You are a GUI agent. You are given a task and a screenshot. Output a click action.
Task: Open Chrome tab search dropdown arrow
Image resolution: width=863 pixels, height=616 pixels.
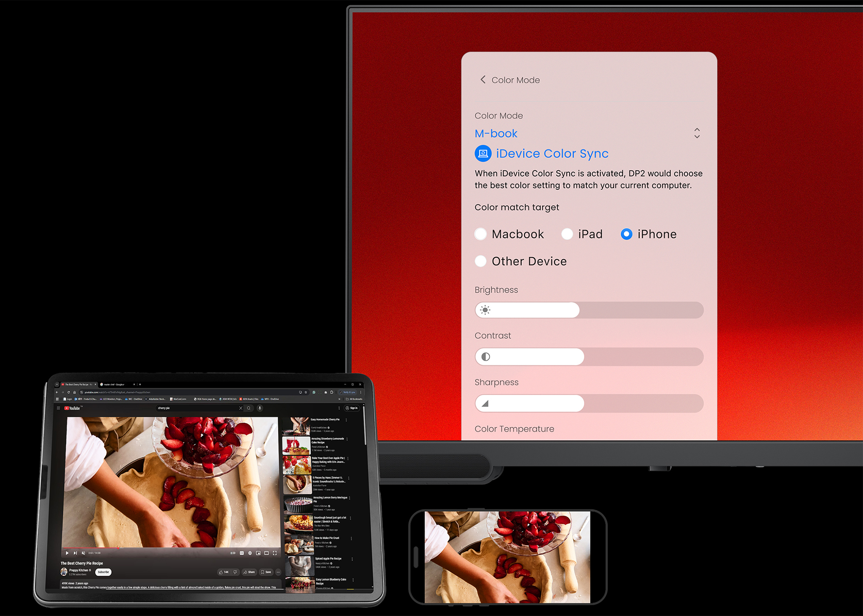(x=57, y=384)
